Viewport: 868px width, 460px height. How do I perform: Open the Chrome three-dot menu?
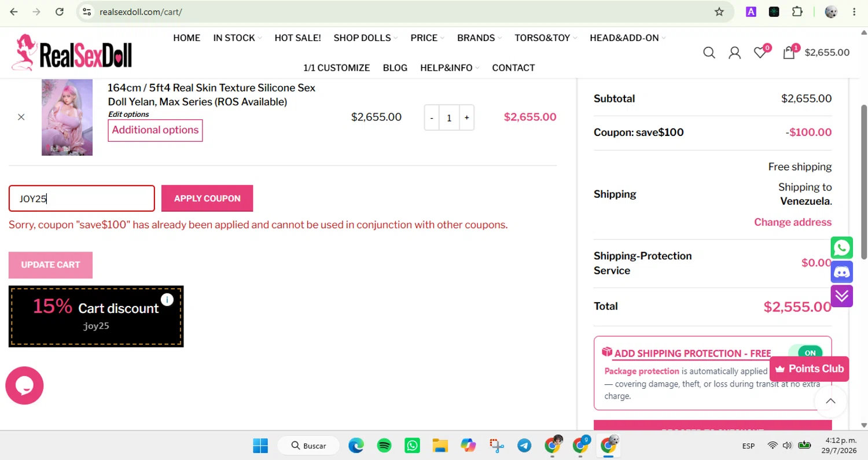point(854,12)
